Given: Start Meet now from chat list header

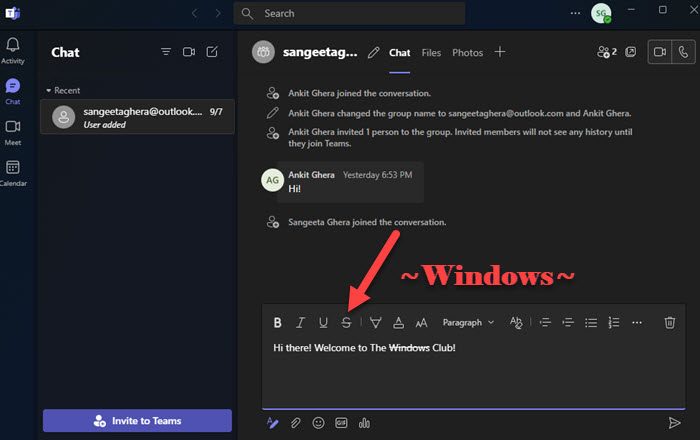Looking at the screenshot, I should (189, 52).
